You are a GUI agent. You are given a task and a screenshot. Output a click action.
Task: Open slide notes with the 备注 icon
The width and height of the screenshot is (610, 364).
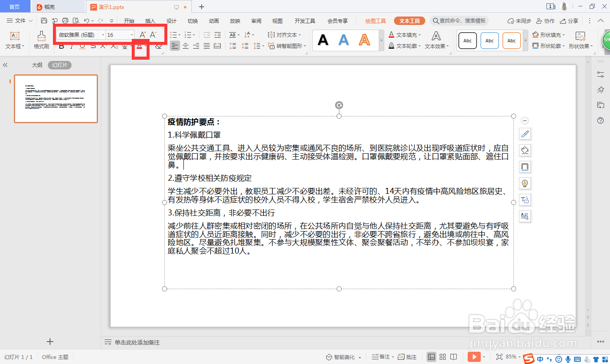[381, 357]
